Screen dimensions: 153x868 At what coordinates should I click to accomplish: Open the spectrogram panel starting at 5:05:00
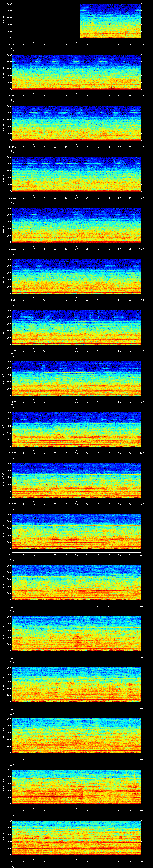77,72
